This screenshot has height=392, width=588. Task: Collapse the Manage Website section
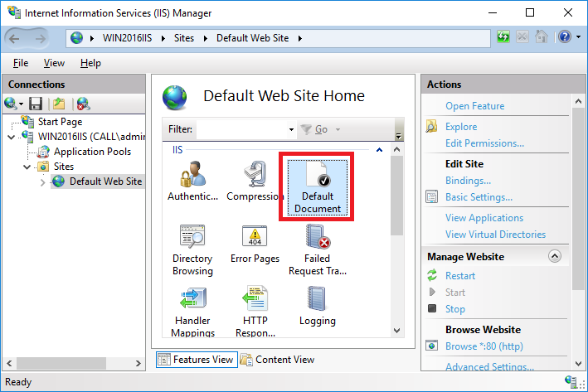coord(555,256)
